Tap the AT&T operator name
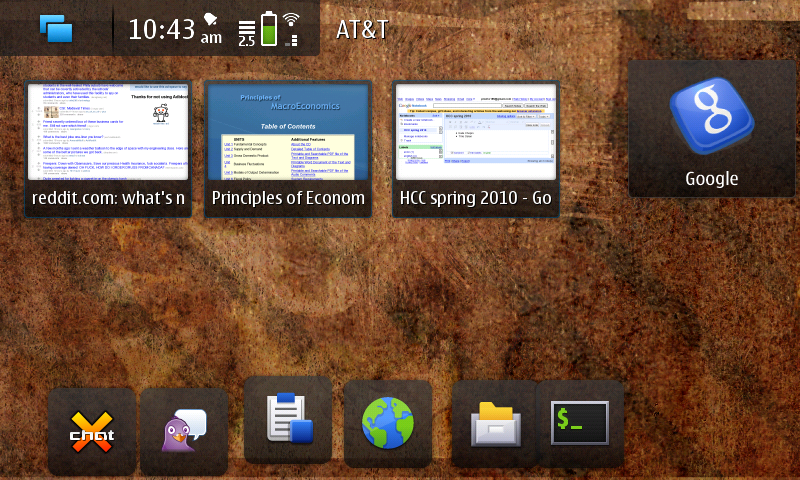800x480 pixels. pyautogui.click(x=362, y=29)
